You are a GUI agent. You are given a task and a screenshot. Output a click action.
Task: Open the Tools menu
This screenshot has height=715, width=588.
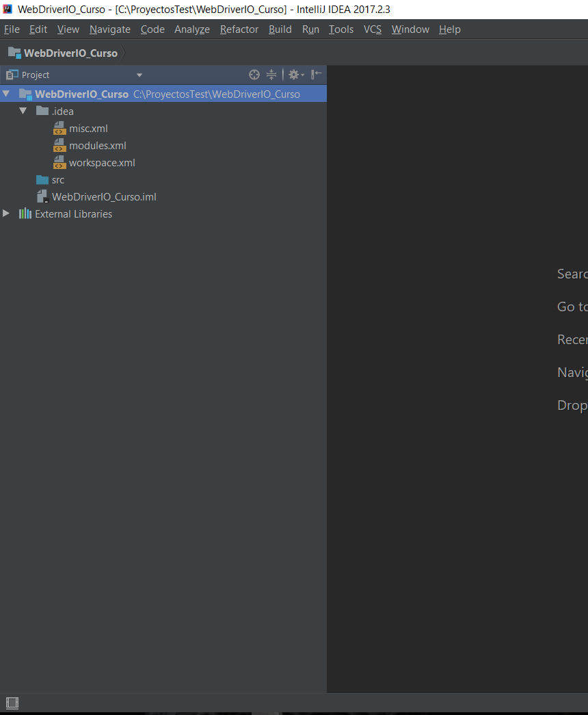coord(341,29)
